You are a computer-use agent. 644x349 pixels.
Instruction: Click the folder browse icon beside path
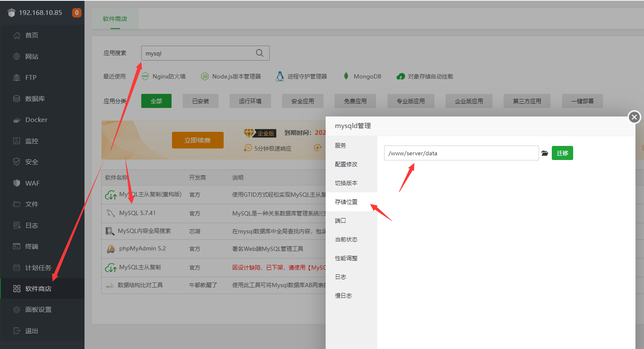(x=545, y=153)
